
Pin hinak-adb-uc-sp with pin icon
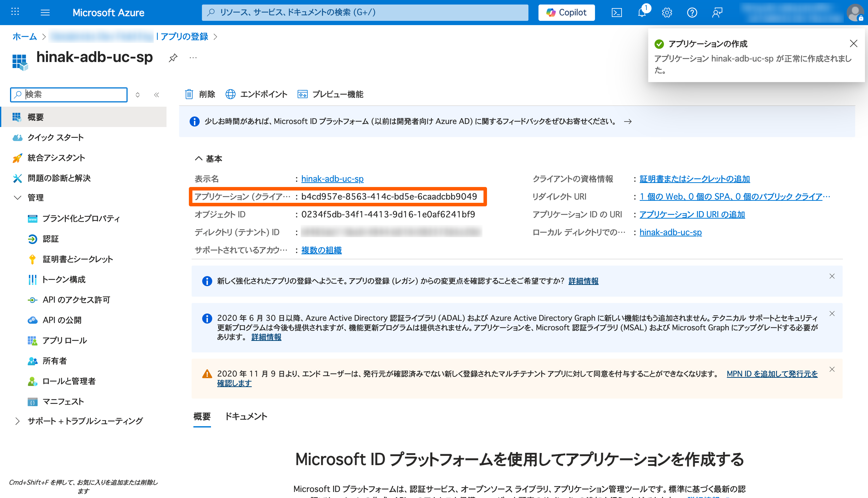(173, 58)
